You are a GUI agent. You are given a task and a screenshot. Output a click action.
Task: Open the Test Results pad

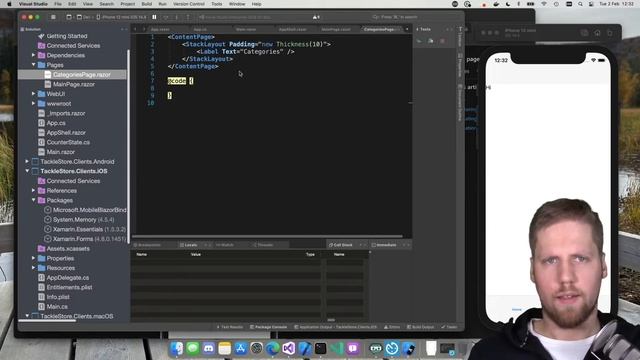[231, 327]
